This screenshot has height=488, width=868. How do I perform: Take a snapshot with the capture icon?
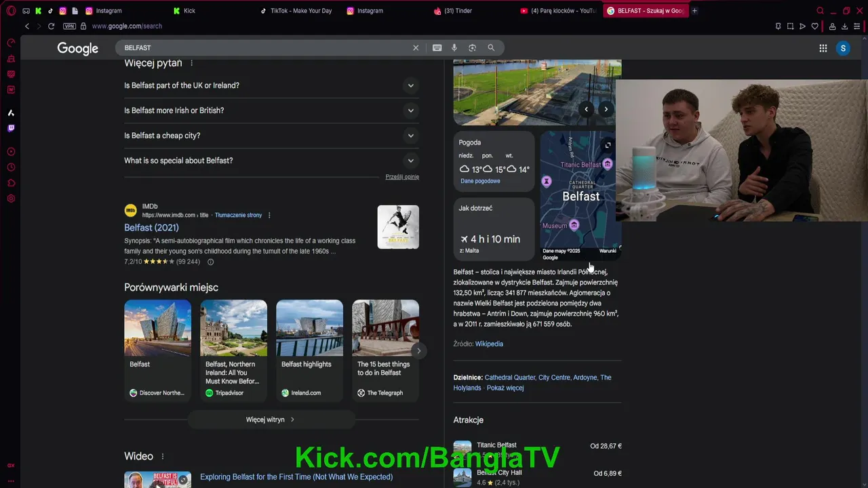(x=790, y=26)
